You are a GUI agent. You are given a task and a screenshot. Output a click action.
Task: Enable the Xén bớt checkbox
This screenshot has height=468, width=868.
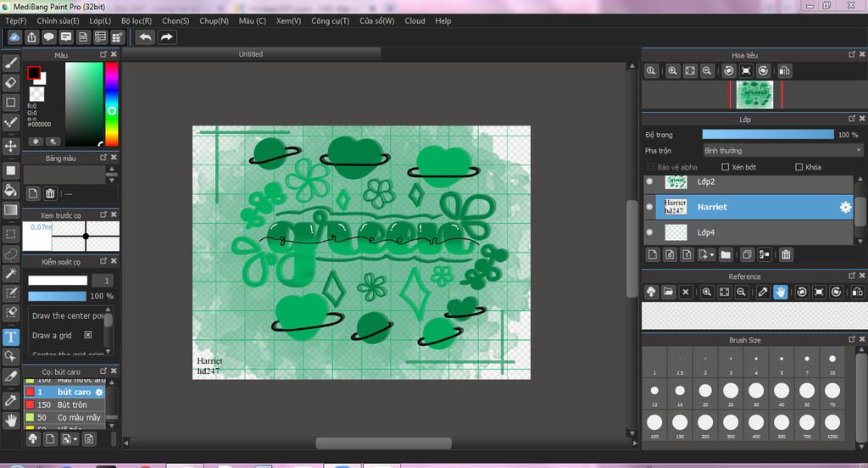726,167
